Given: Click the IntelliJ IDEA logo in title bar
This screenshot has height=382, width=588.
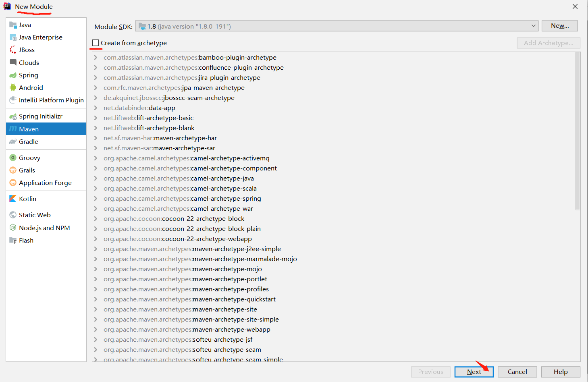Looking at the screenshot, I should (x=7, y=6).
